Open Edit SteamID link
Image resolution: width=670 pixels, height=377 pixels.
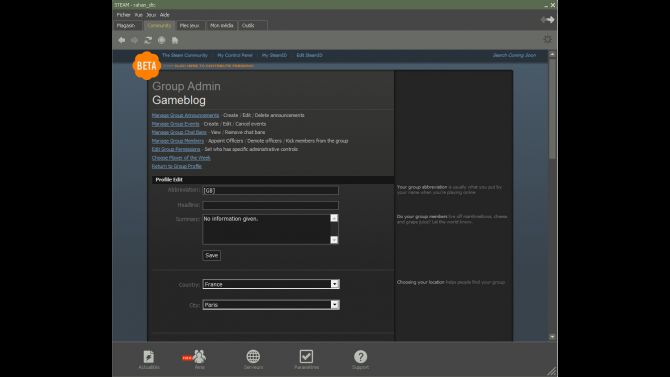[x=309, y=55]
